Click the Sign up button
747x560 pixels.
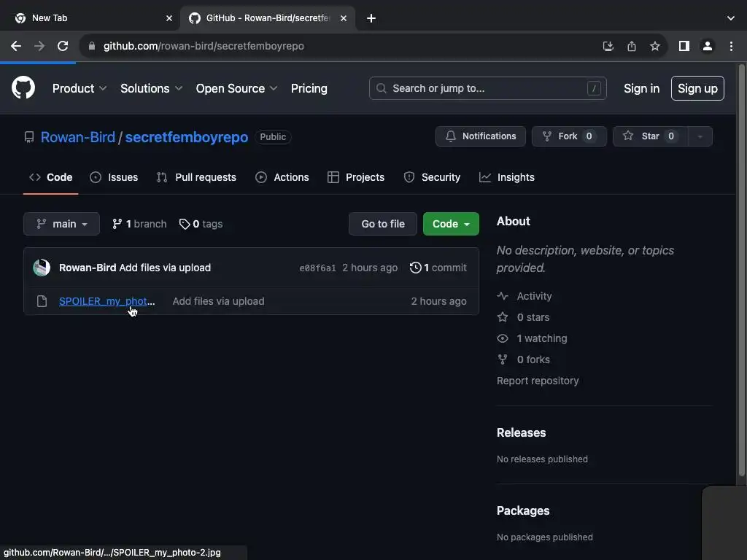[x=697, y=88]
